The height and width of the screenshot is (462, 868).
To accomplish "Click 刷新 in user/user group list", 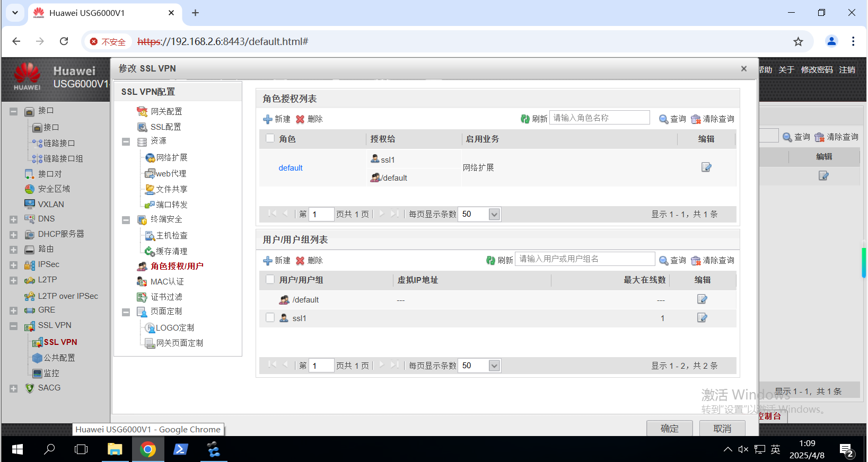I will click(499, 261).
